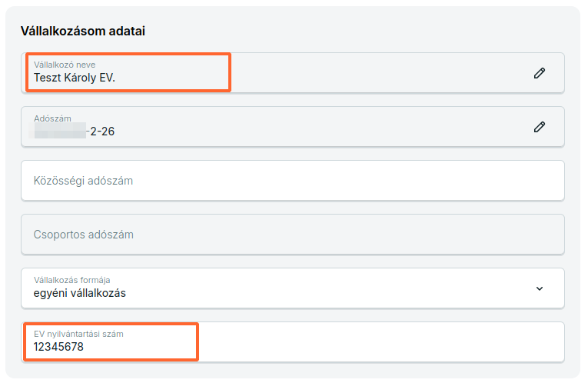Click empty space in Vállalkozó neve row
This screenshot has height=383, width=588.
[375, 73]
